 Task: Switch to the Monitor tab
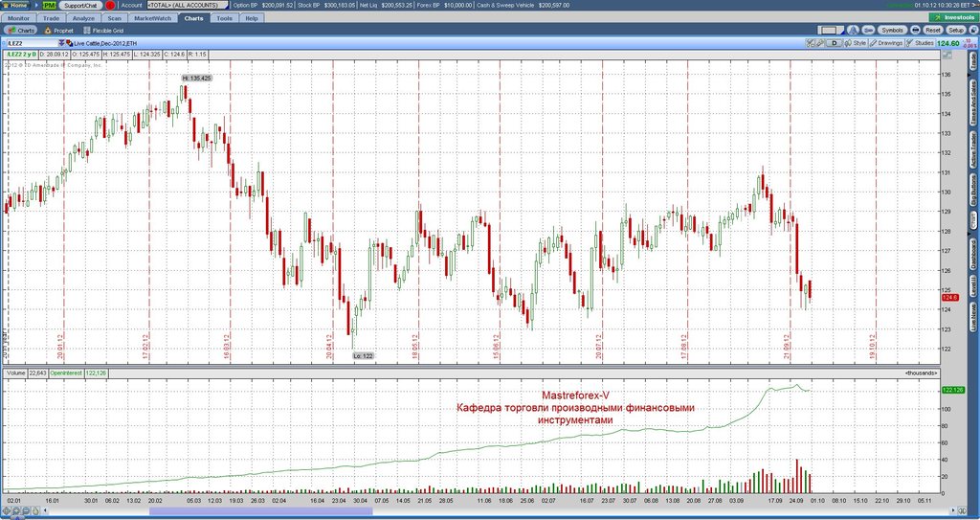click(x=19, y=18)
